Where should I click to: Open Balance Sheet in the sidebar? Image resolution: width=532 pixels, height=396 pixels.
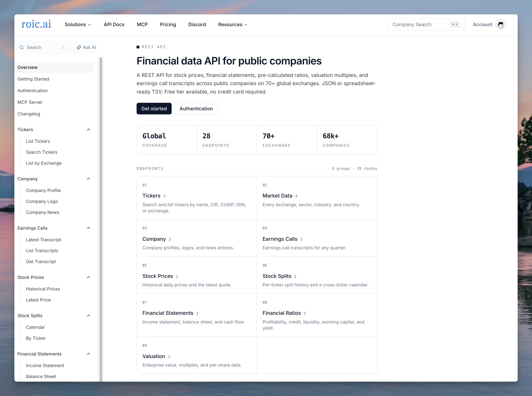click(41, 377)
